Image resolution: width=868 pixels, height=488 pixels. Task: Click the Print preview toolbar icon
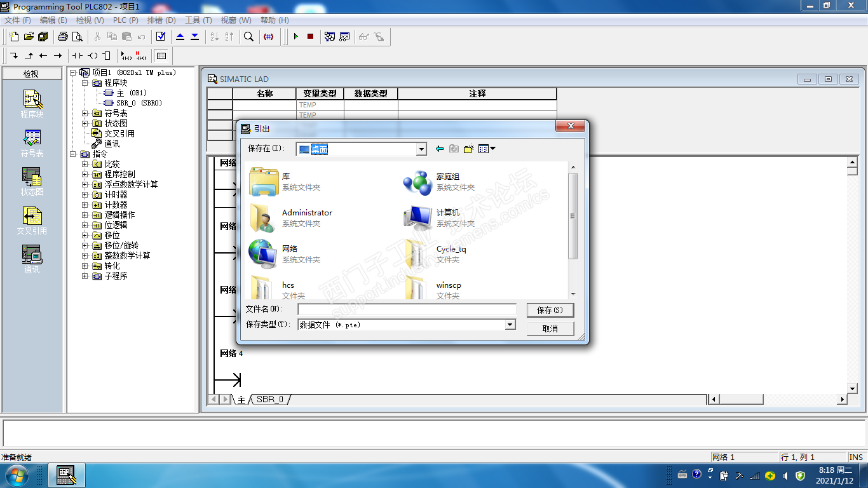tap(77, 37)
